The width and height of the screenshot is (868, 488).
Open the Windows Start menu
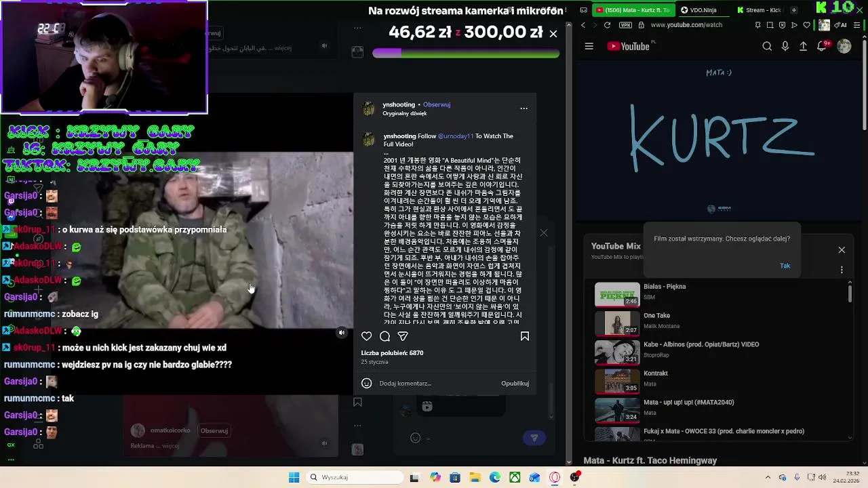(294, 478)
